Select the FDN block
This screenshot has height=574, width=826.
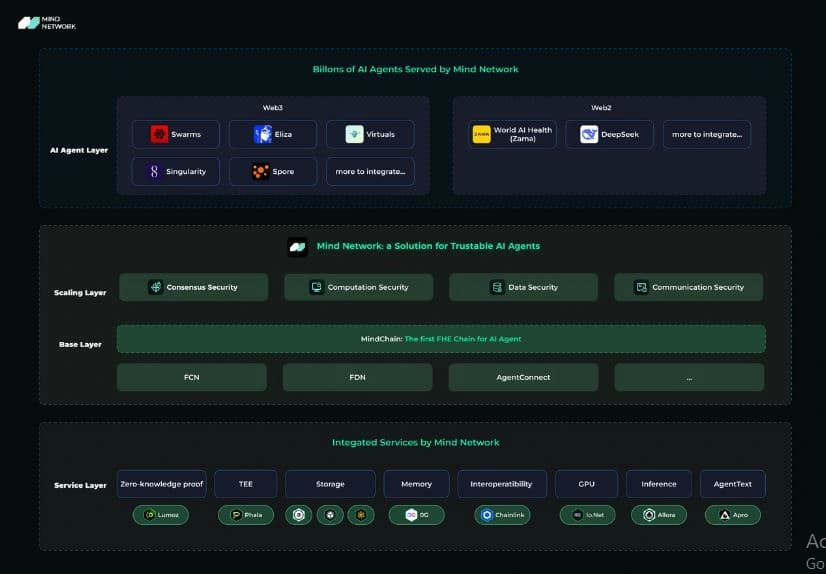[357, 377]
